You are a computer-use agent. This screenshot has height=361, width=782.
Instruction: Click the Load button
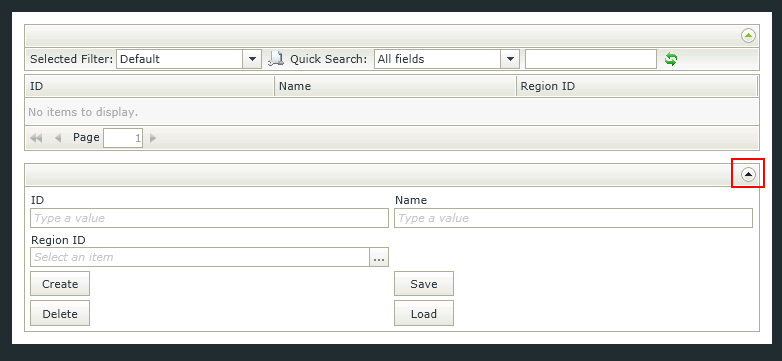(x=424, y=314)
